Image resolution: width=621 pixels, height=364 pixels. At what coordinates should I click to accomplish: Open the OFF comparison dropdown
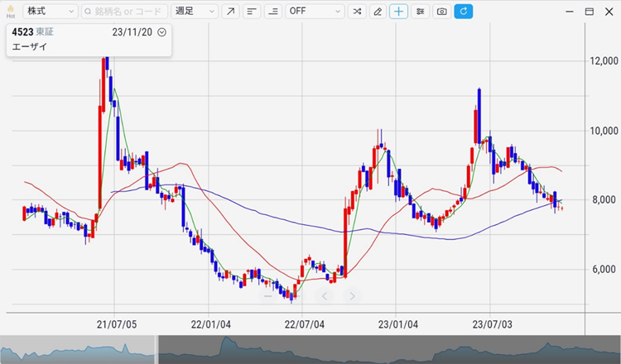click(x=314, y=12)
